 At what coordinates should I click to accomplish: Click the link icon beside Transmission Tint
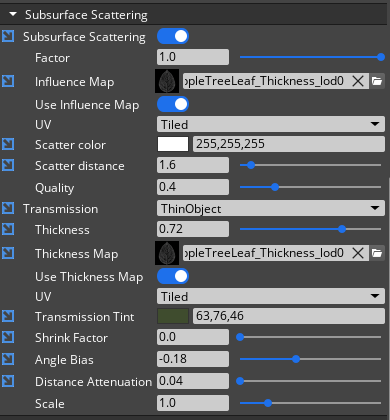point(8,316)
